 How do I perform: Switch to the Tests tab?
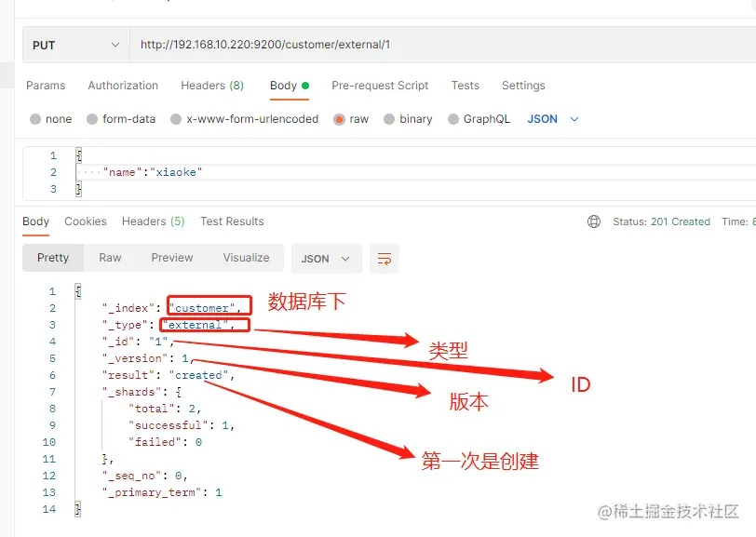coord(466,86)
